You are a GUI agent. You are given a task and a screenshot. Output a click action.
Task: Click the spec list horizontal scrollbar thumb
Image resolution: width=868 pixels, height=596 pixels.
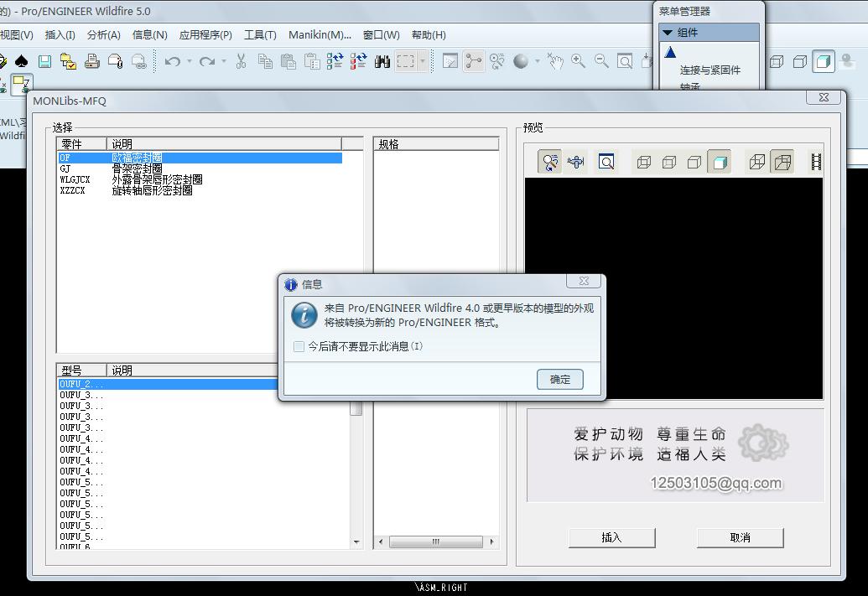435,542
